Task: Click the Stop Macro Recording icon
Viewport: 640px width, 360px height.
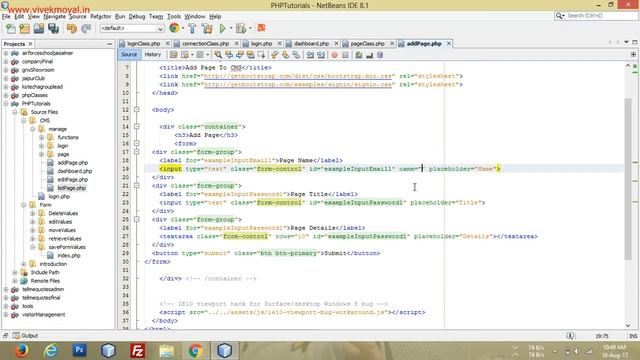Action: click(x=345, y=55)
